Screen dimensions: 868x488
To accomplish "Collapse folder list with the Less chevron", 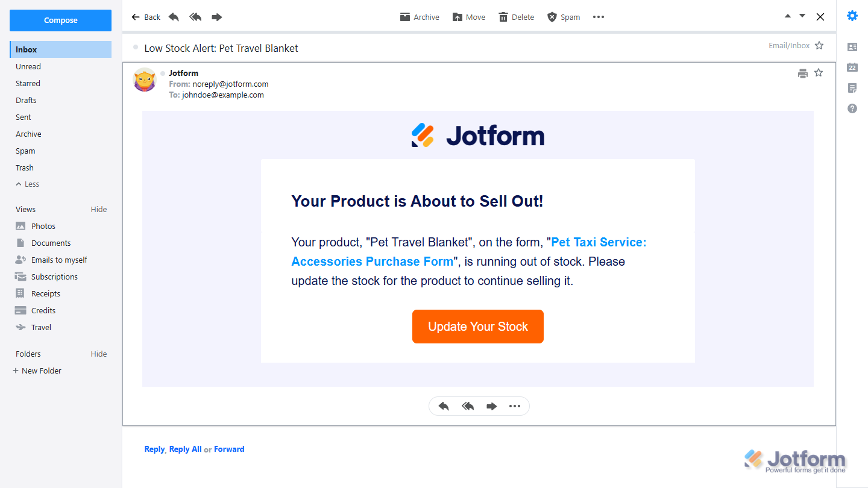I will coord(27,184).
